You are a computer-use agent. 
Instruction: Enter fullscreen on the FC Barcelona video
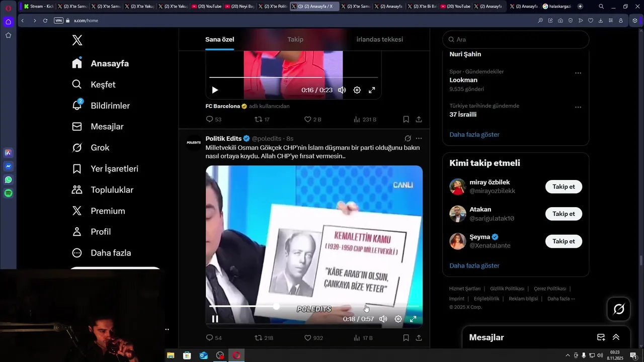tap(372, 90)
